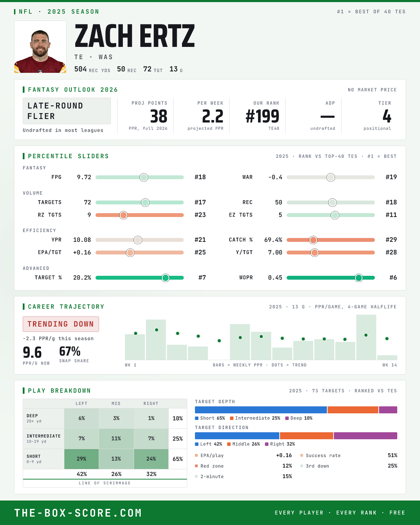Click the 3rd down legend marker
420x525 pixels.
[x=302, y=466]
